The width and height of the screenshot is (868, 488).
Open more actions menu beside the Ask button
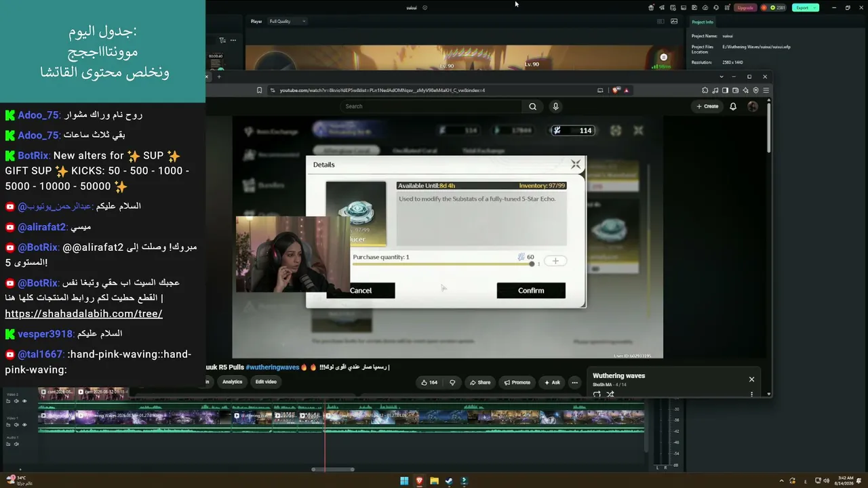tap(574, 382)
